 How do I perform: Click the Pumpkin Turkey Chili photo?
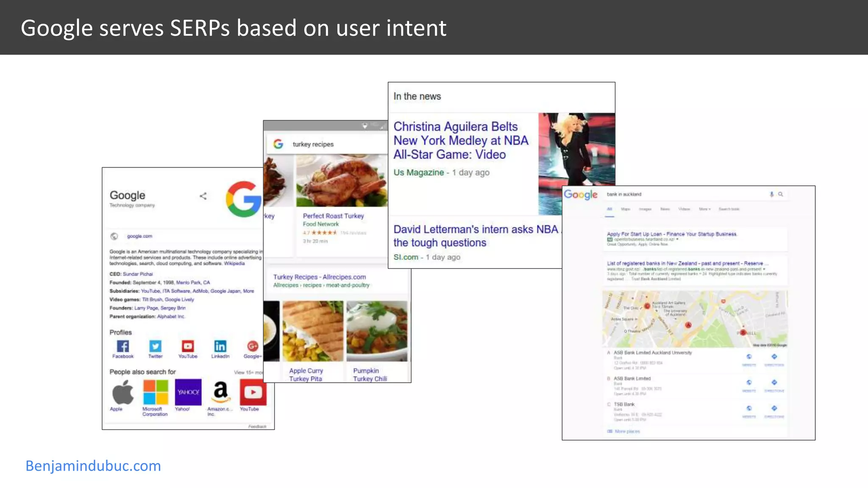[377, 331]
